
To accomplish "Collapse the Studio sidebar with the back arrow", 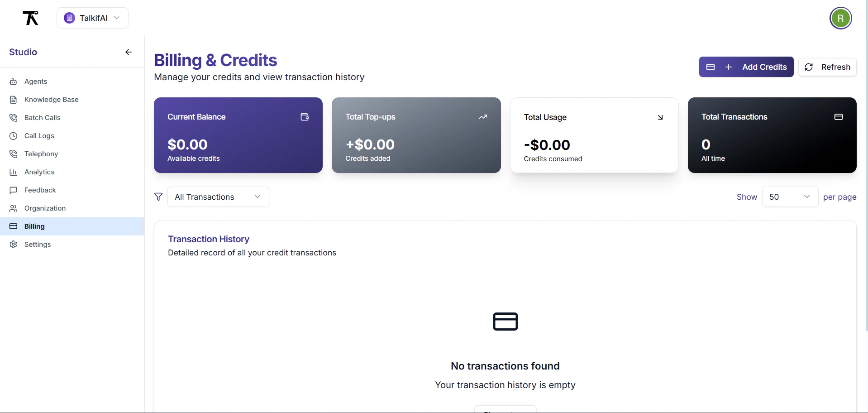I will click(x=129, y=52).
